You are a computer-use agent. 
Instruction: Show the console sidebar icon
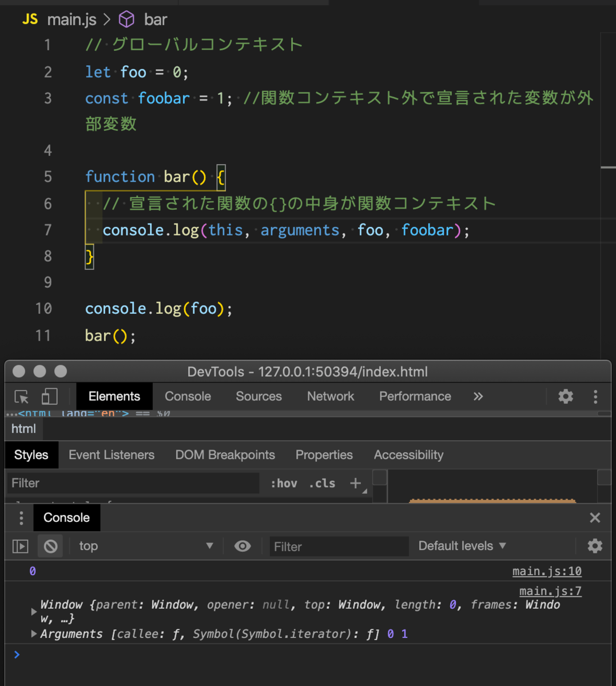point(20,547)
